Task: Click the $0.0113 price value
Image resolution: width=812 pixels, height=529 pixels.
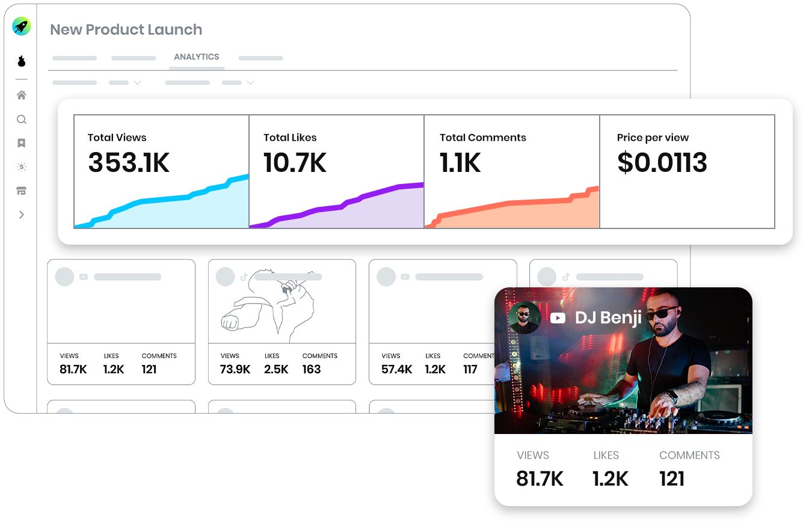Action: coord(662,163)
